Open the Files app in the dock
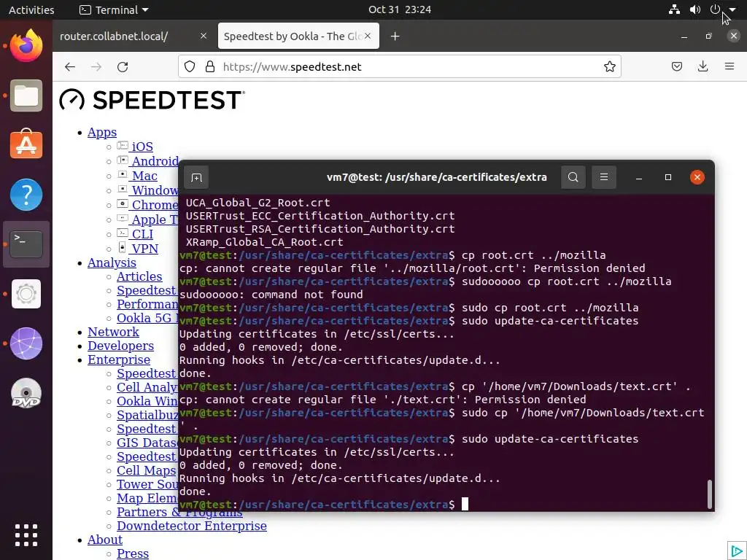 click(x=26, y=96)
